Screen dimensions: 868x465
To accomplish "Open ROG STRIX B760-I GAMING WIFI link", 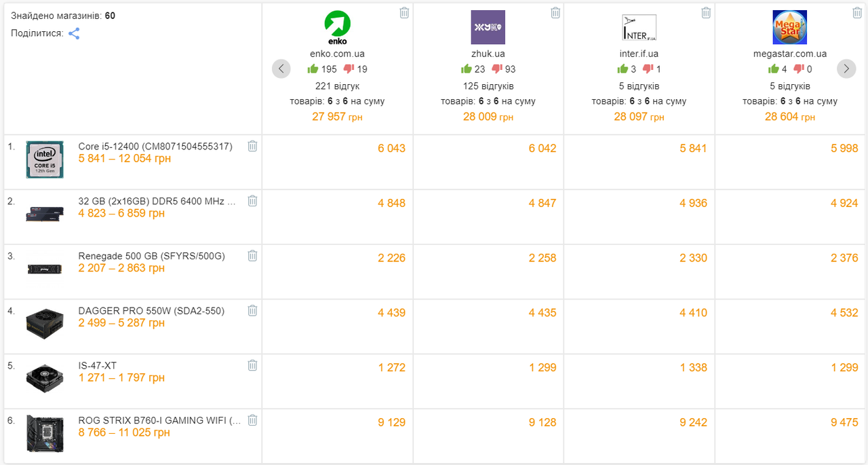I will coord(159,420).
